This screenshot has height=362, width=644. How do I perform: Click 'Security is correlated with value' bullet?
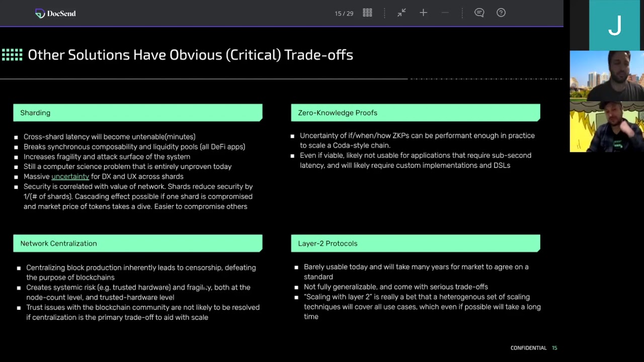click(x=138, y=197)
